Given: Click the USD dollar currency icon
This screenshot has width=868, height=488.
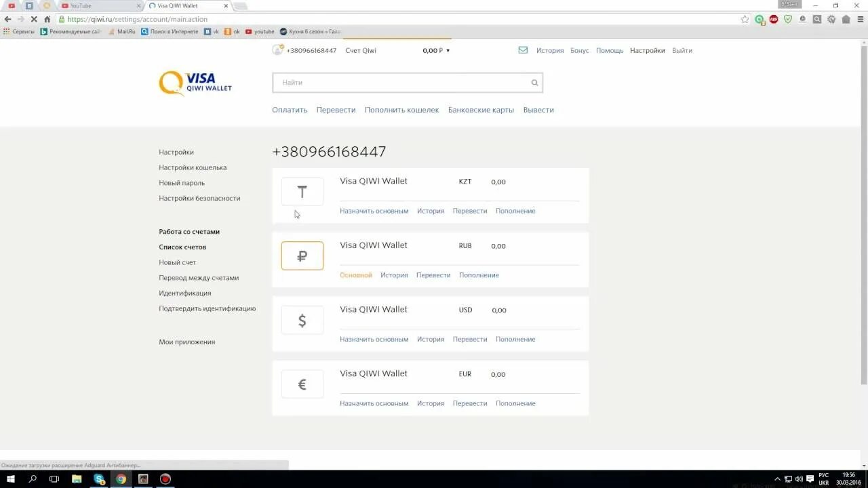Looking at the screenshot, I should click(x=302, y=320).
